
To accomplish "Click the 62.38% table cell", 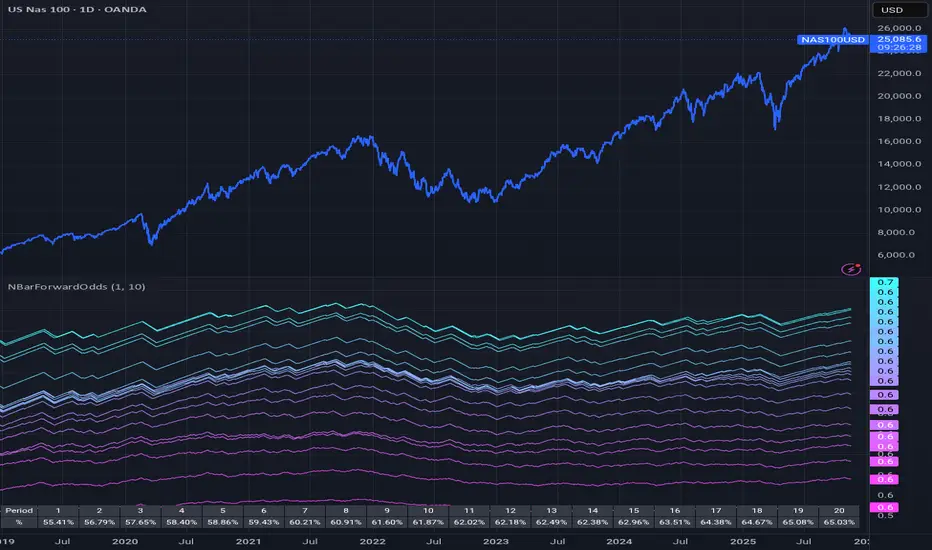I will (x=593, y=522).
